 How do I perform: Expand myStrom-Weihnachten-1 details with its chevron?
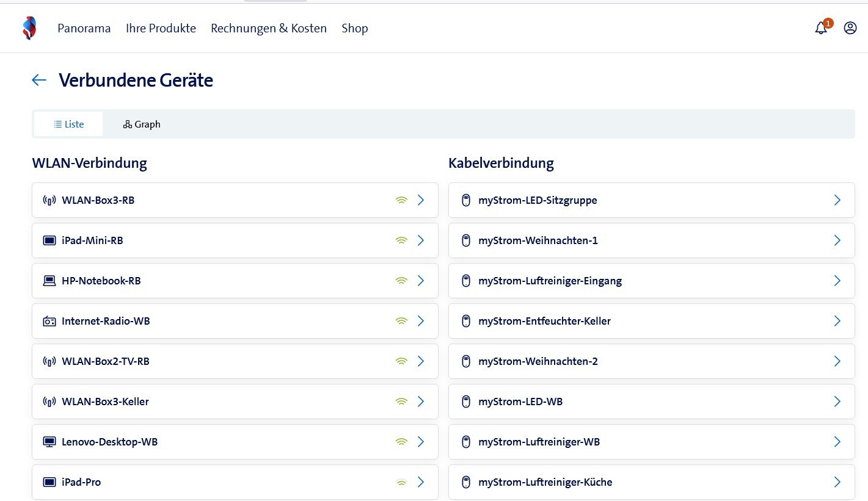837,240
